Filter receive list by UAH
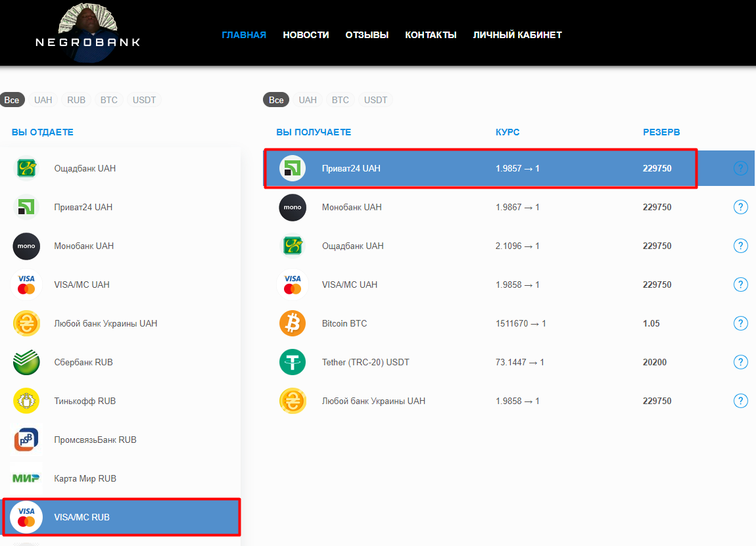756x546 pixels. tap(308, 100)
